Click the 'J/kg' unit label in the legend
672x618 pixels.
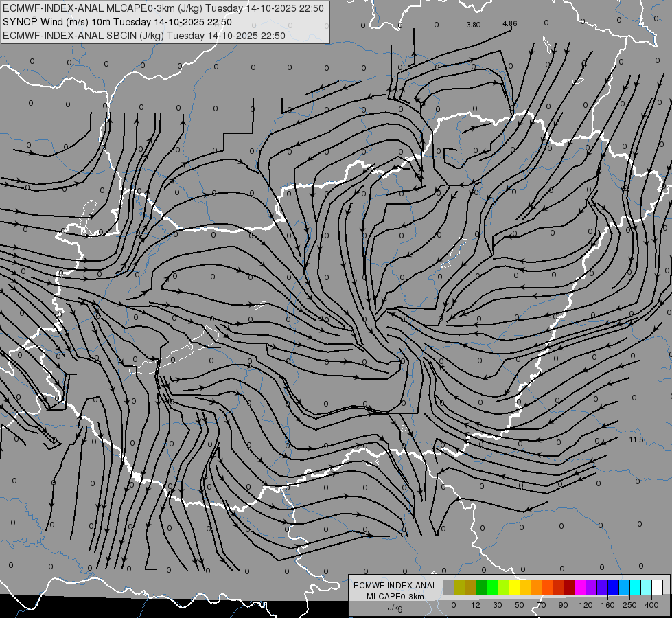click(395, 608)
